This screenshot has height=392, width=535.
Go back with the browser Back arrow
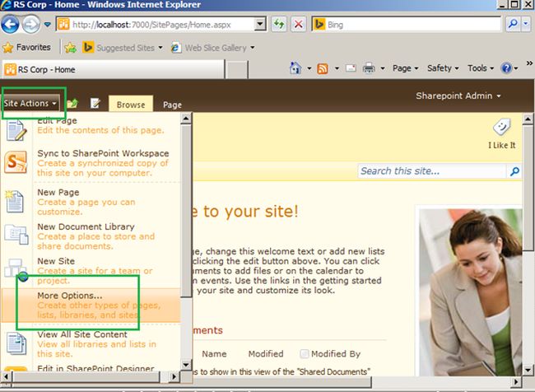pos(10,24)
